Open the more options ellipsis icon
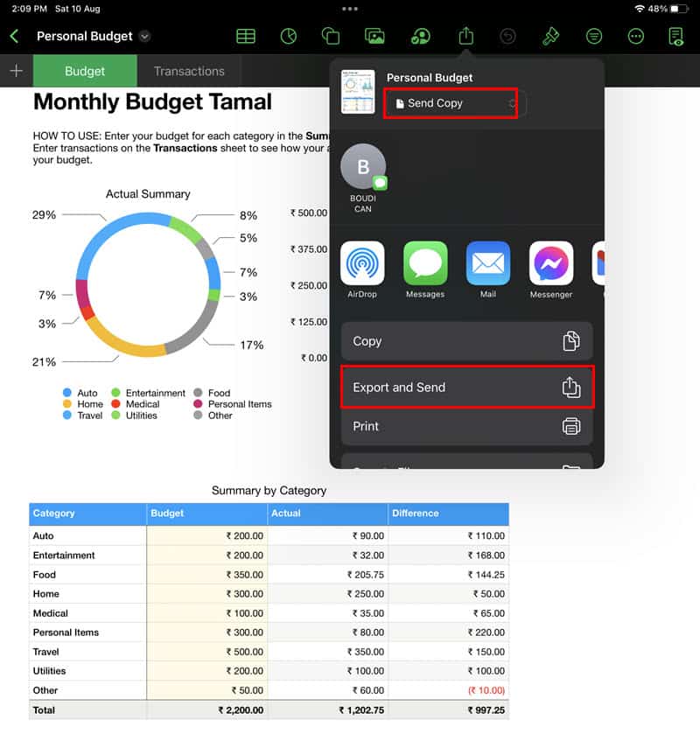Viewport: 700px width, 734px height. [636, 36]
